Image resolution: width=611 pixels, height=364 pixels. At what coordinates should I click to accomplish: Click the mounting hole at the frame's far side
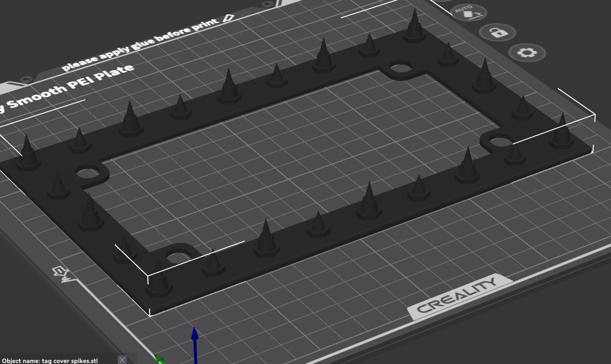click(x=401, y=68)
